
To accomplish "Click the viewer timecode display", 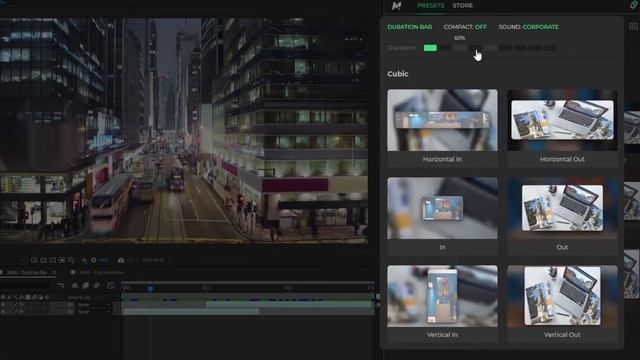I will (x=153, y=260).
